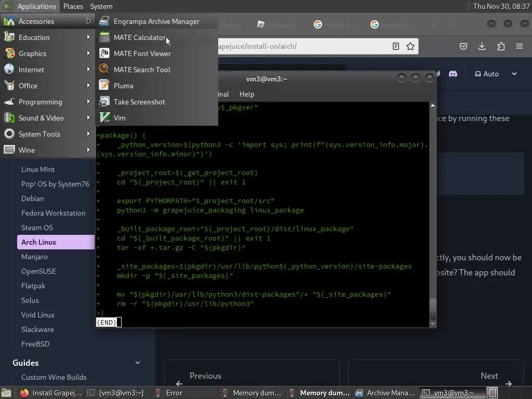532x399 pixels.
Task: Open FreeBSD install guide
Action: click(x=35, y=344)
